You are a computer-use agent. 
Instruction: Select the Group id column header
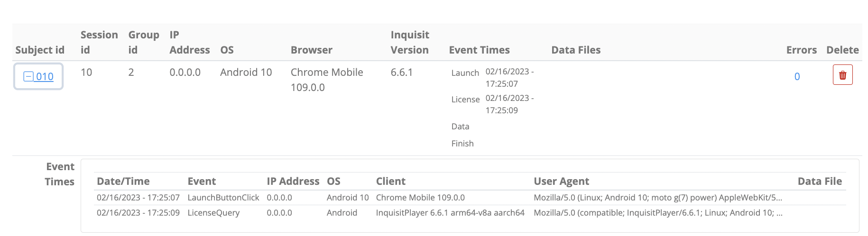point(144,42)
